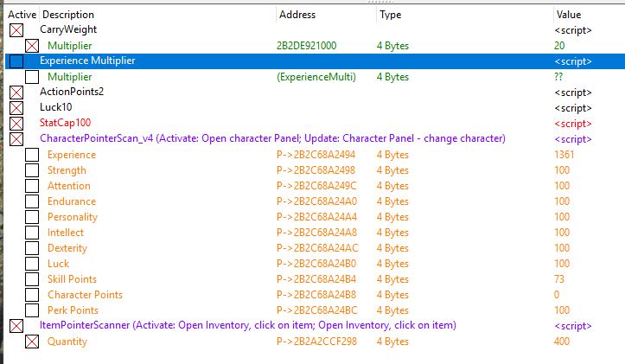Select the Character Points address entry

click(x=316, y=295)
